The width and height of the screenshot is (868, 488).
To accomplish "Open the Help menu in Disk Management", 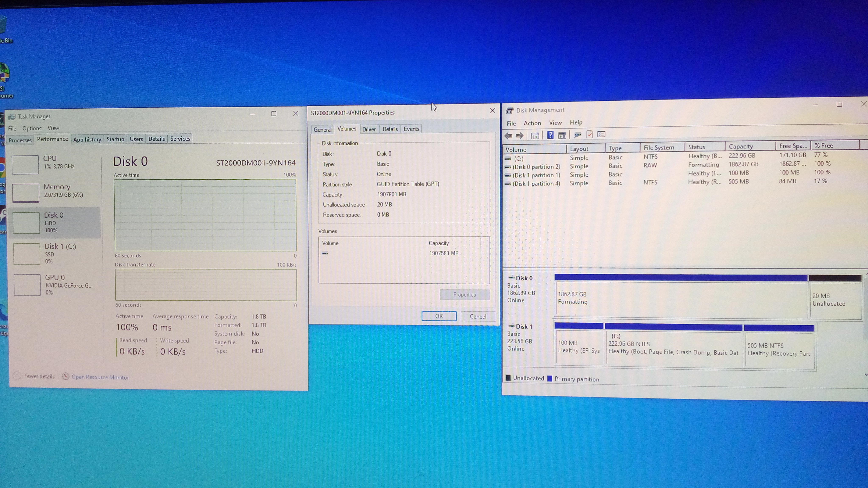I will click(x=576, y=123).
